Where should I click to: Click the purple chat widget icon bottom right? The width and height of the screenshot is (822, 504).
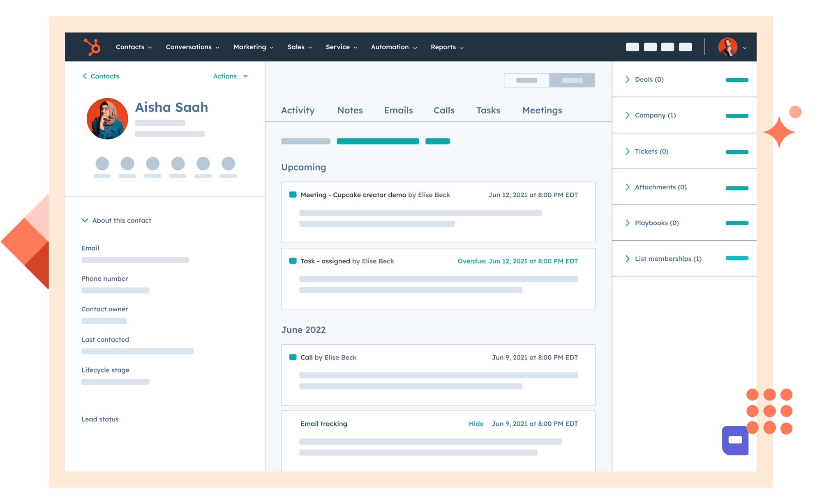tap(735, 440)
